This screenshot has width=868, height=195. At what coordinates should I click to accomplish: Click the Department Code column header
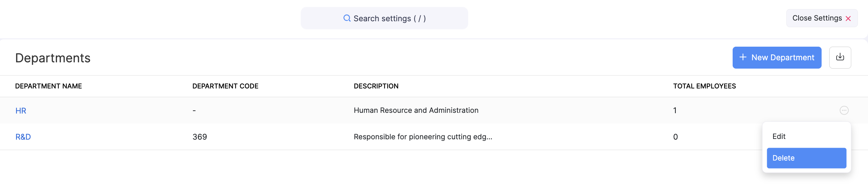tap(225, 86)
